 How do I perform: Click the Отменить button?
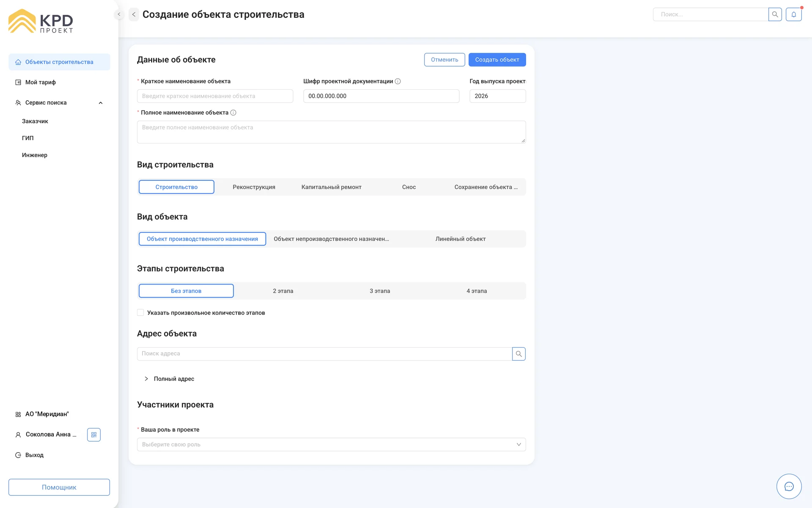pyautogui.click(x=444, y=60)
